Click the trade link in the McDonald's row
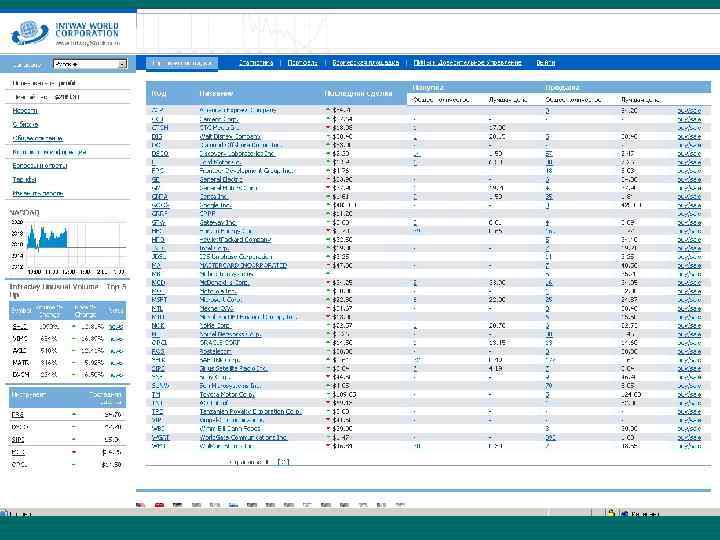 pos(689,283)
